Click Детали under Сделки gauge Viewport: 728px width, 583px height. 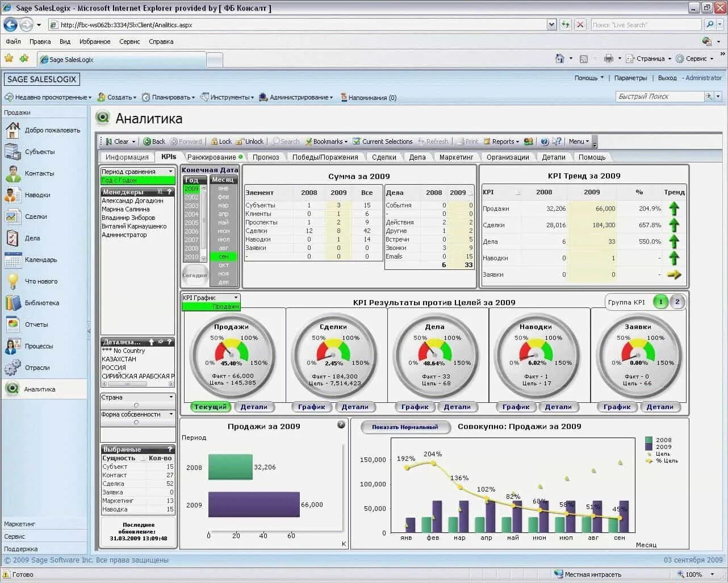pyautogui.click(x=355, y=407)
